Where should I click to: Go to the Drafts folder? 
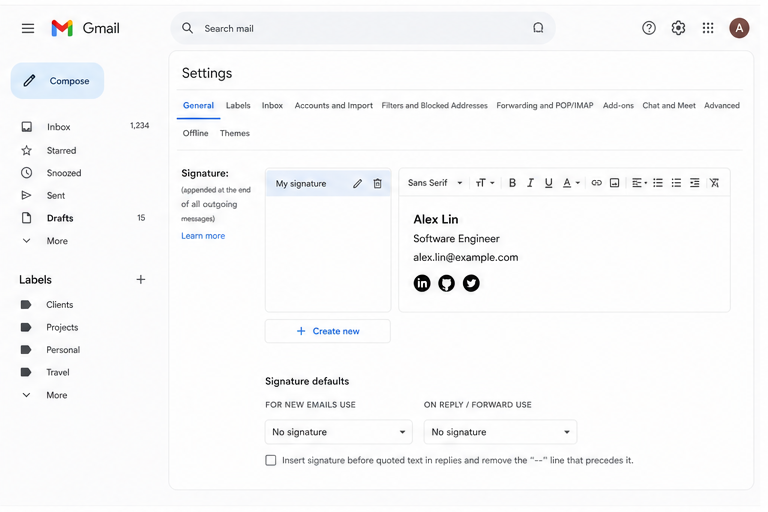pos(84,218)
